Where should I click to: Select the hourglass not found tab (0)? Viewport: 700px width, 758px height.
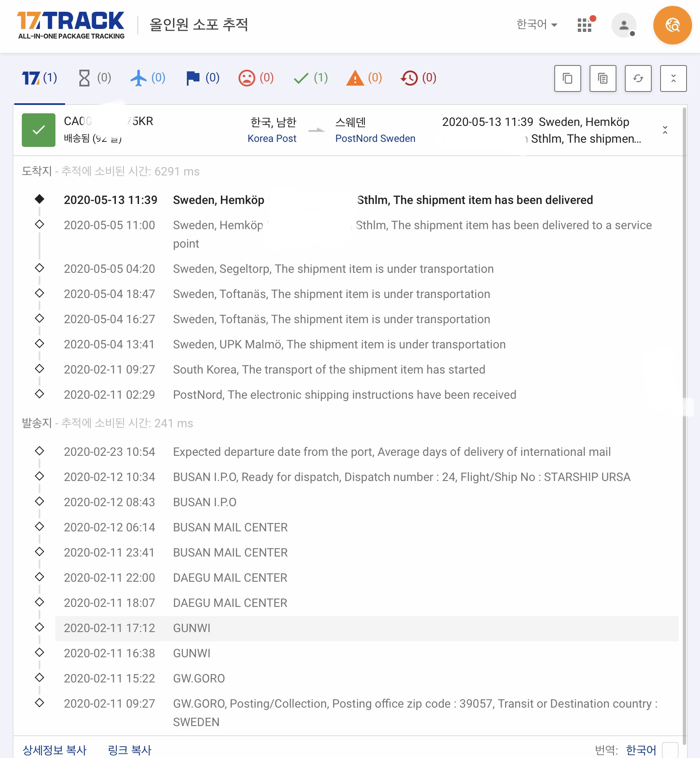coord(95,78)
